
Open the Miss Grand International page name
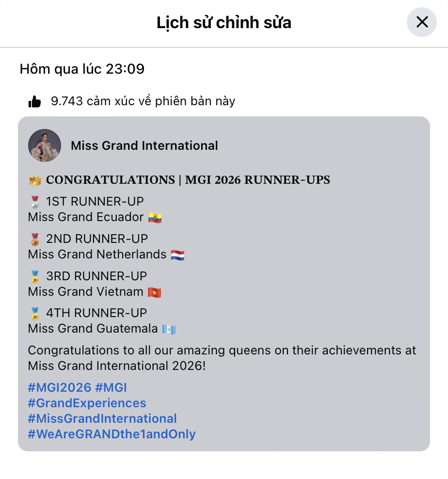pyautogui.click(x=144, y=146)
